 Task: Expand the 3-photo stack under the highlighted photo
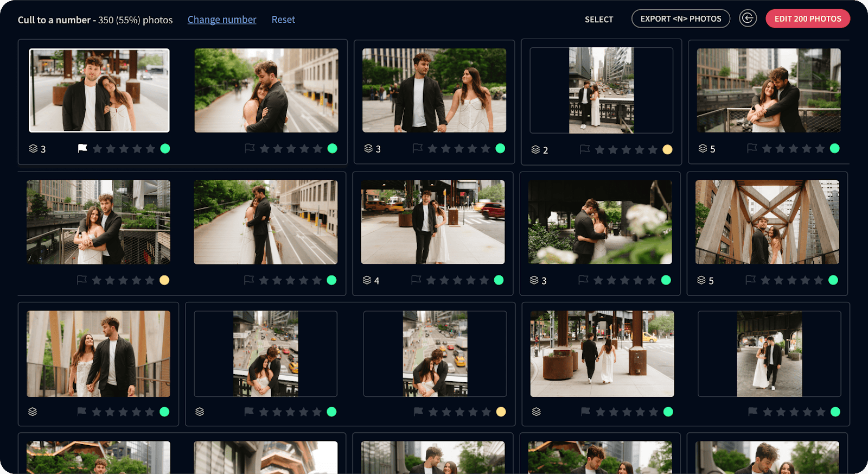point(34,149)
